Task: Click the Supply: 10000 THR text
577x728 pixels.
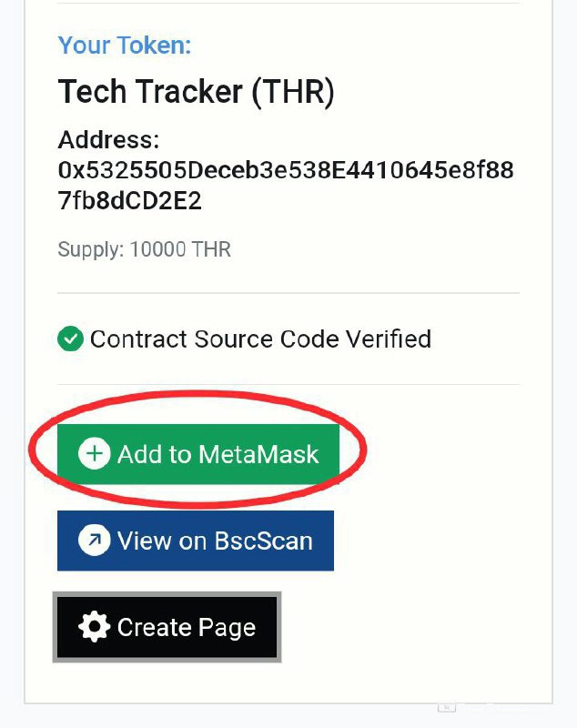Action: tap(144, 248)
